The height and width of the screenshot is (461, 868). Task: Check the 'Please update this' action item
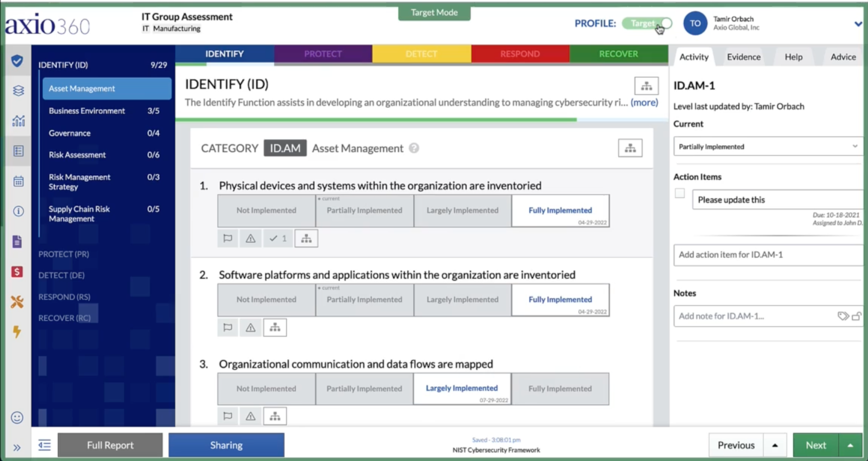[x=680, y=193]
